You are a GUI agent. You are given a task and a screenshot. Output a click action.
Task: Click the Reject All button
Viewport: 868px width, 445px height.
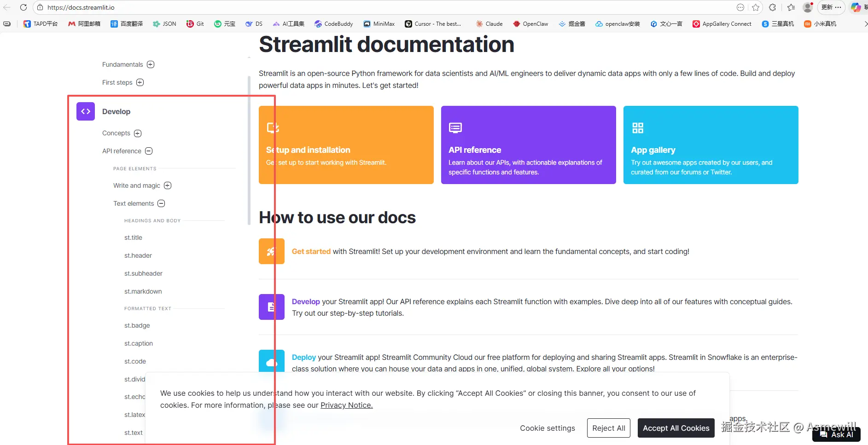[609, 428]
